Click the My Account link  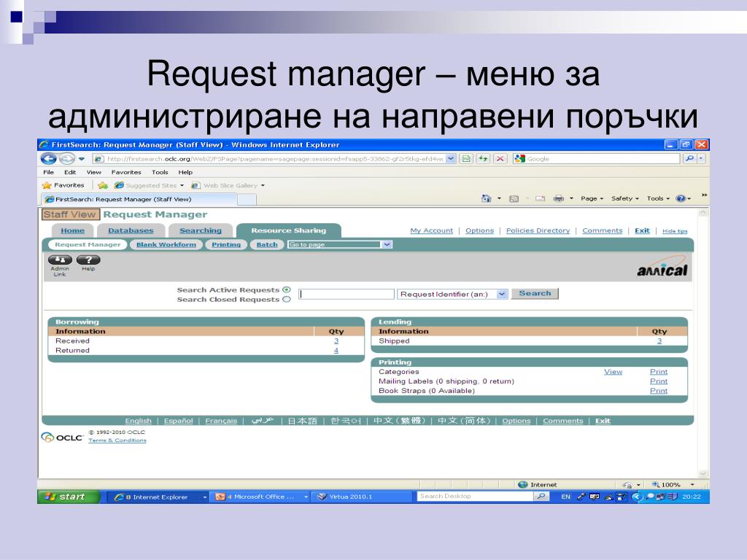pos(432,230)
